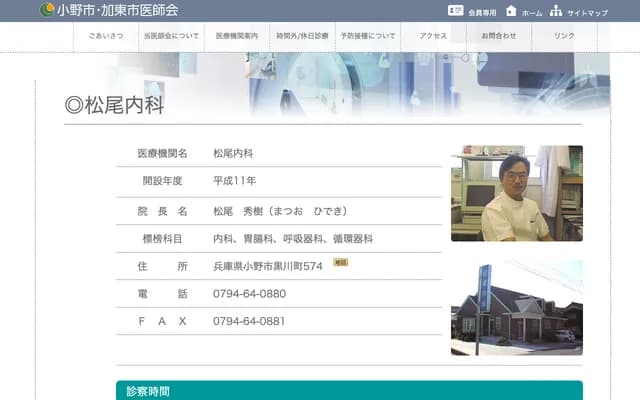
Task: Click the サイトマップ tree icon
Action: coord(556,11)
